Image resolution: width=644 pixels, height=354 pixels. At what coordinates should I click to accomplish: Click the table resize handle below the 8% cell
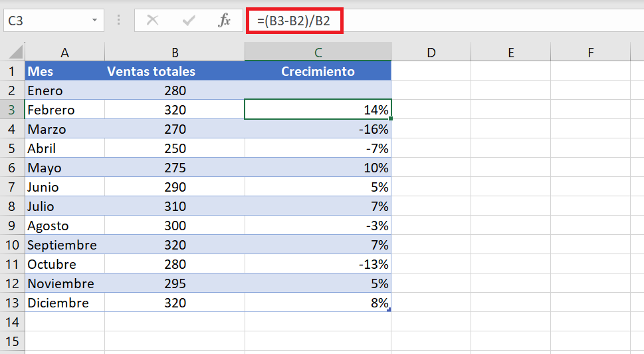click(389, 309)
